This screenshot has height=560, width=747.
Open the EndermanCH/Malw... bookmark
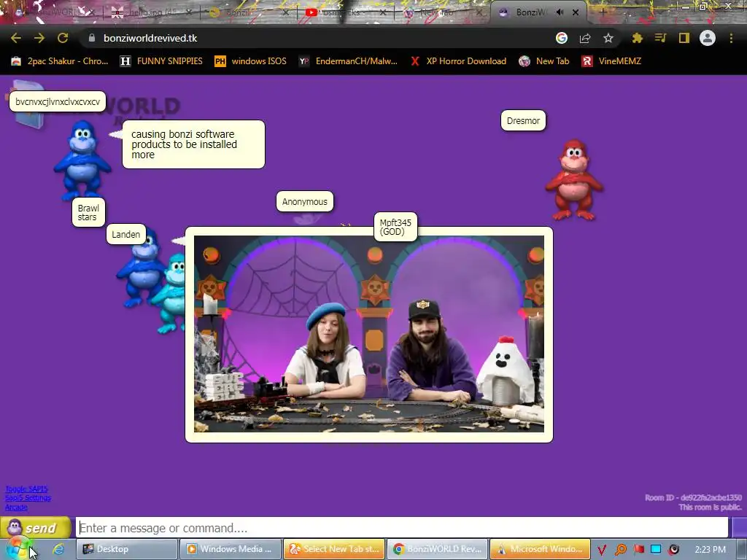(348, 61)
